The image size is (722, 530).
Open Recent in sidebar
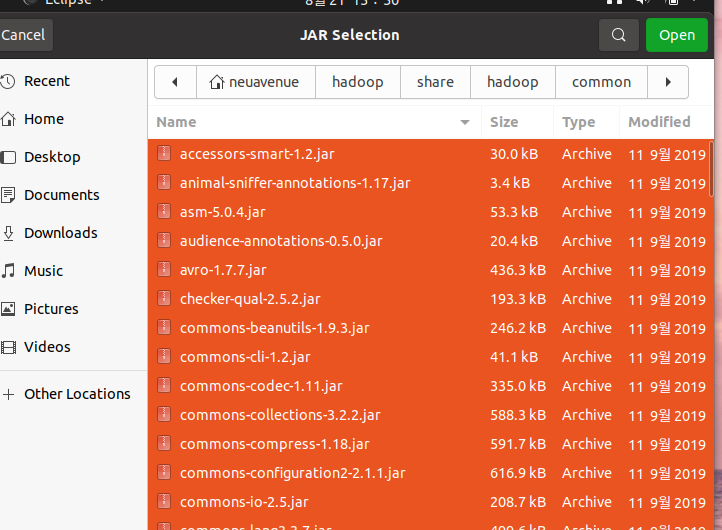pyautogui.click(x=74, y=81)
